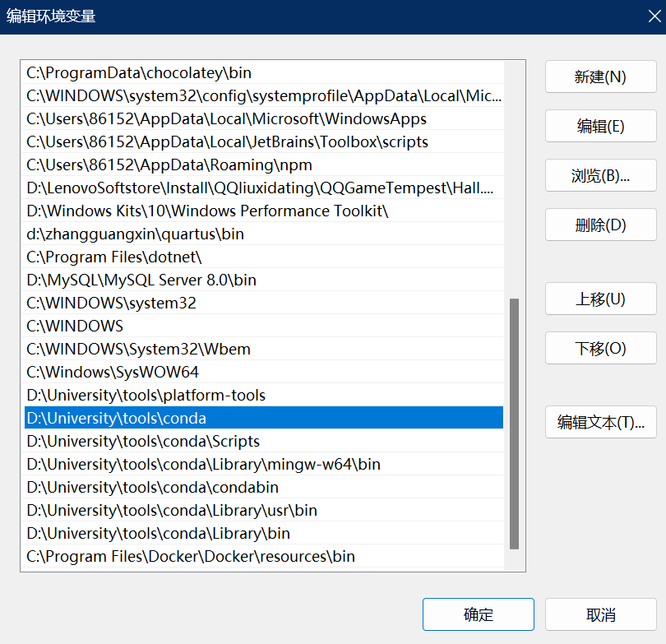The height and width of the screenshot is (644, 666).
Task: Select the platform-tools path entry
Action: tap(164, 395)
